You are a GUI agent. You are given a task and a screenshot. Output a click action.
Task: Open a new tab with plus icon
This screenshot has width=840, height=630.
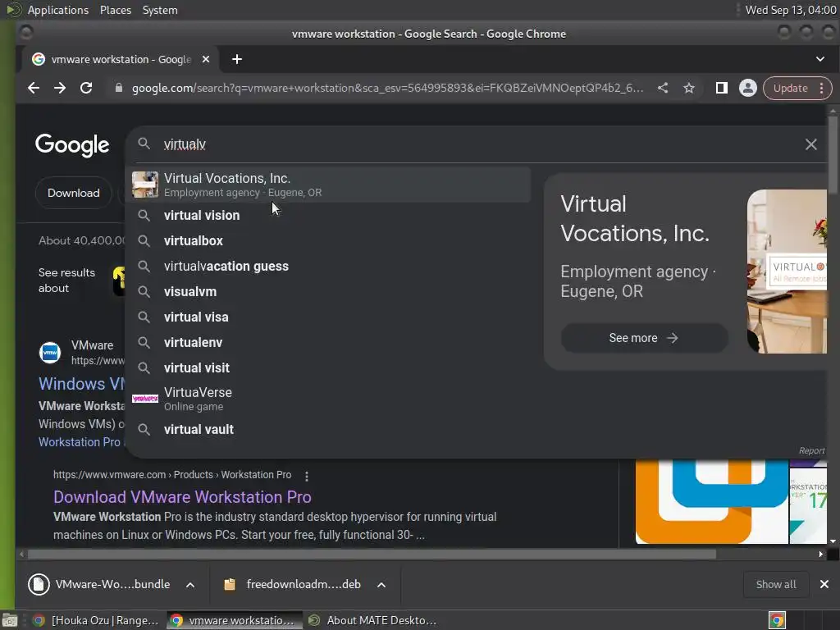coord(237,59)
